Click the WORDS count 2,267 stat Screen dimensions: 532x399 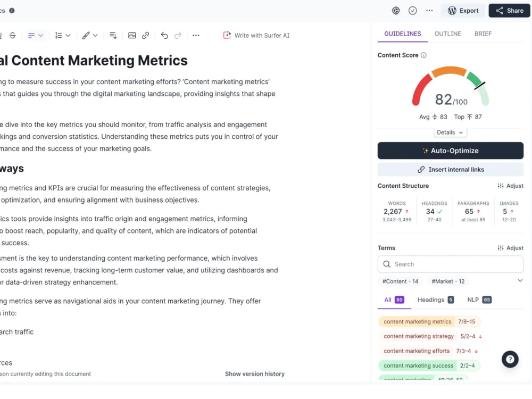coord(396,211)
